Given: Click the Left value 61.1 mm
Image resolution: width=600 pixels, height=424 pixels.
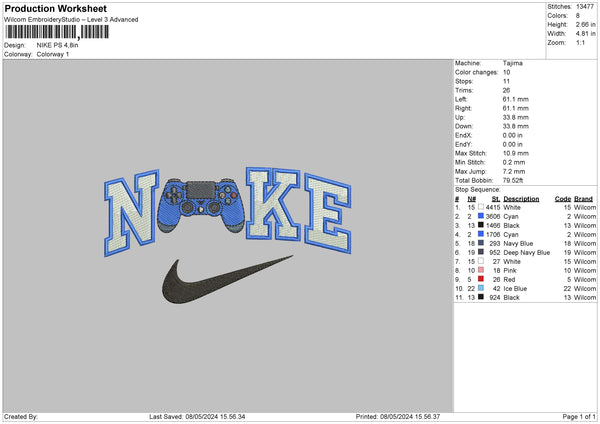Looking at the screenshot, I should tap(515, 99).
